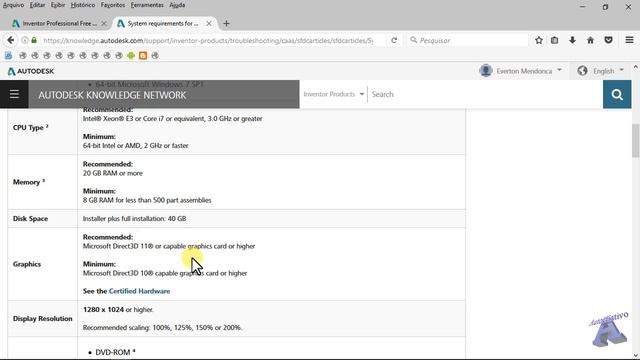Open the Inventor Products filter dropdown

click(x=333, y=94)
